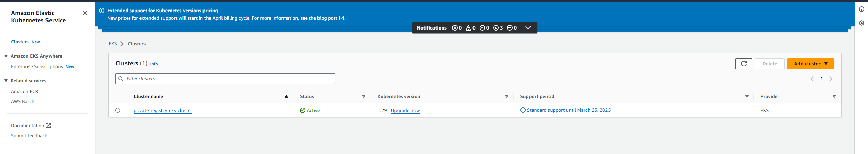Screen dimensions: 868x154
Task: Click the EKS breadcrumb link
Action: coord(113,44)
